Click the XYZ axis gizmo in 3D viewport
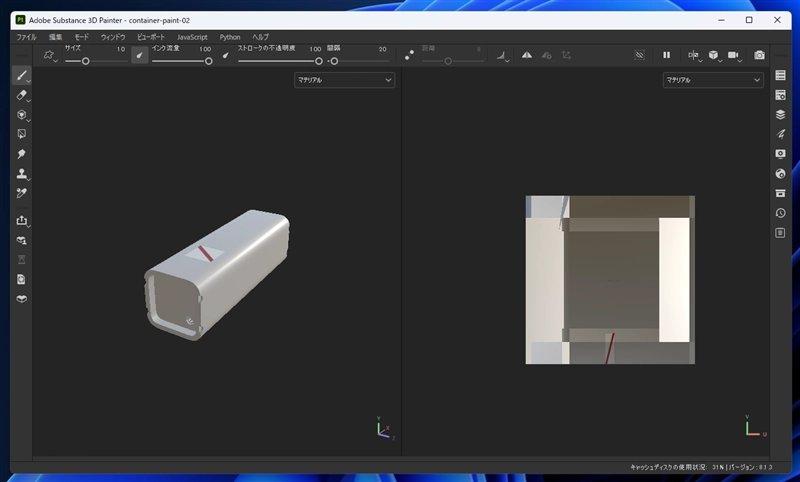The image size is (800, 482). [385, 428]
